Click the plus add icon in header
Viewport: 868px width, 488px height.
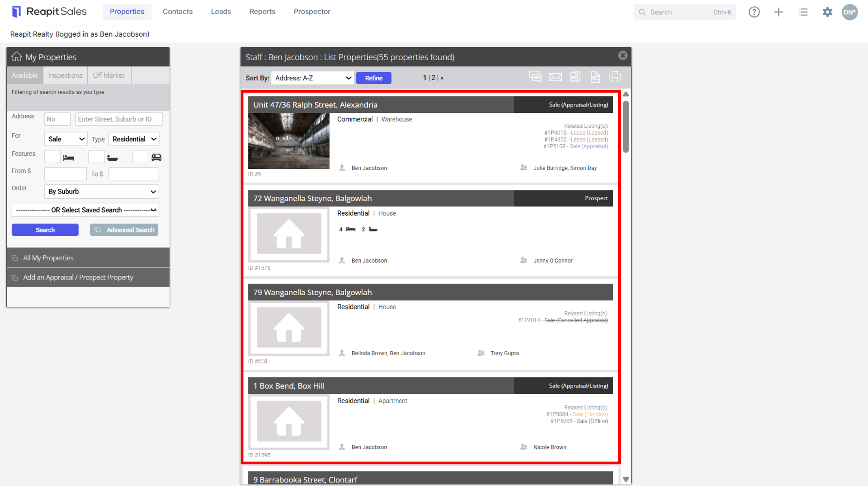[x=778, y=12]
